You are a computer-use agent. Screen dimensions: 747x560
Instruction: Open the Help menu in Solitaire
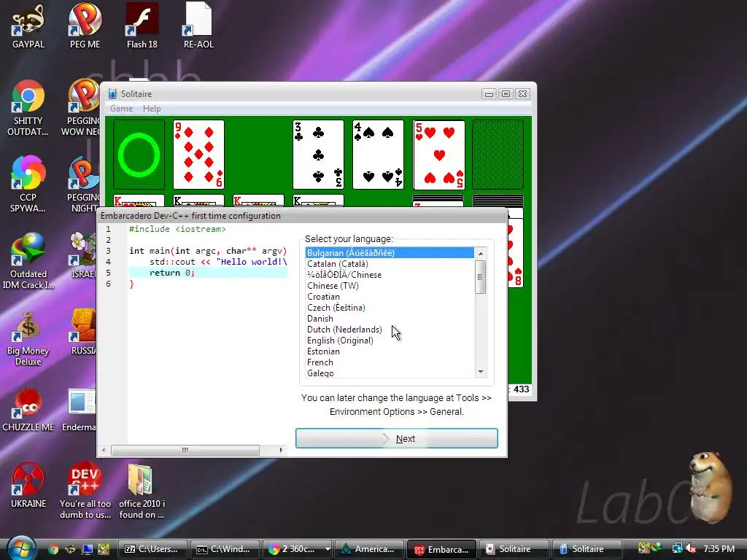point(152,109)
